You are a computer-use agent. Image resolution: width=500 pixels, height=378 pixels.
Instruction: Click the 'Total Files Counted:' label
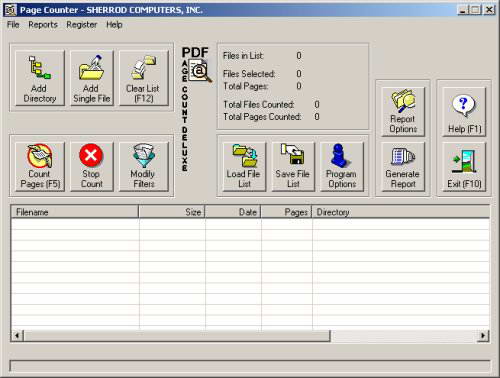259,105
